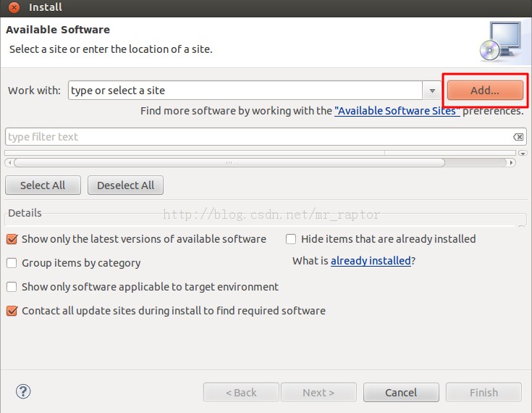The height and width of the screenshot is (413, 532).
Task: Enable Group items by category
Action: (x=12, y=263)
